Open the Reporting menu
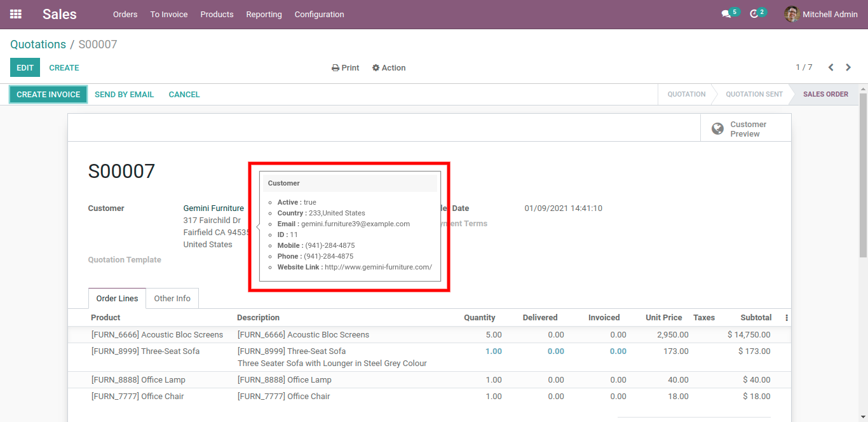Screen dimensions: 868x422 click(x=264, y=14)
